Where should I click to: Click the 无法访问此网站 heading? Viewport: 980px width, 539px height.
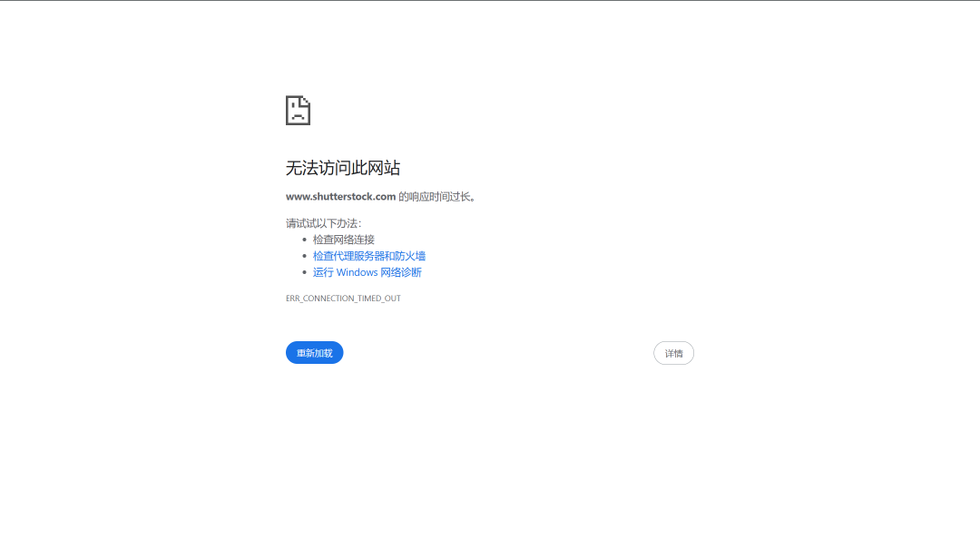(342, 168)
